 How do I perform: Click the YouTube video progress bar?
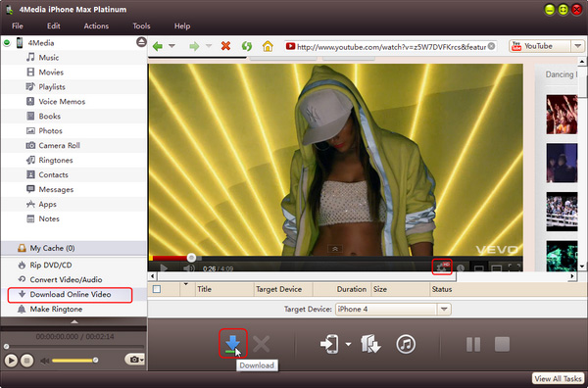(335, 258)
